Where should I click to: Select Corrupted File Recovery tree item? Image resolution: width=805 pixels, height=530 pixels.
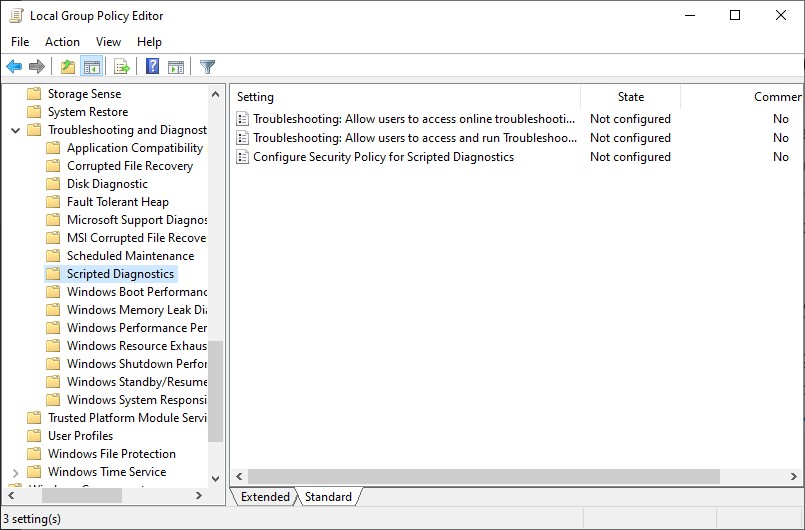(130, 166)
